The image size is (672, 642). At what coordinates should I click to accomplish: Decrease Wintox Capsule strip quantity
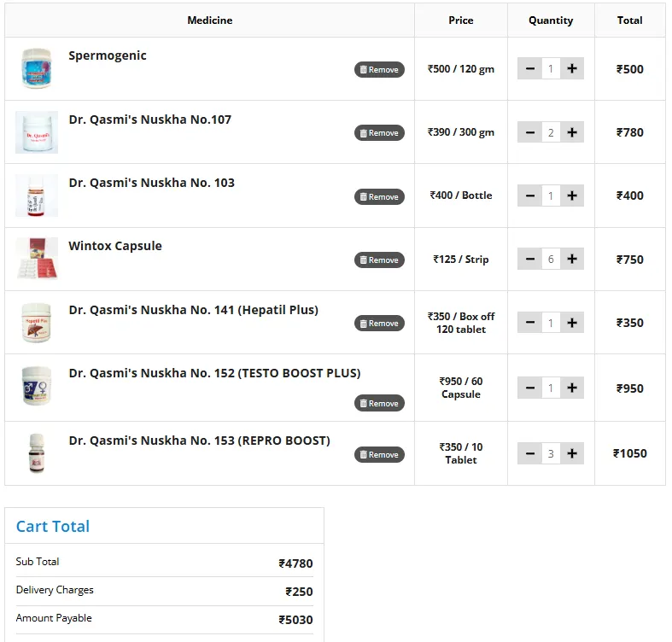(530, 259)
